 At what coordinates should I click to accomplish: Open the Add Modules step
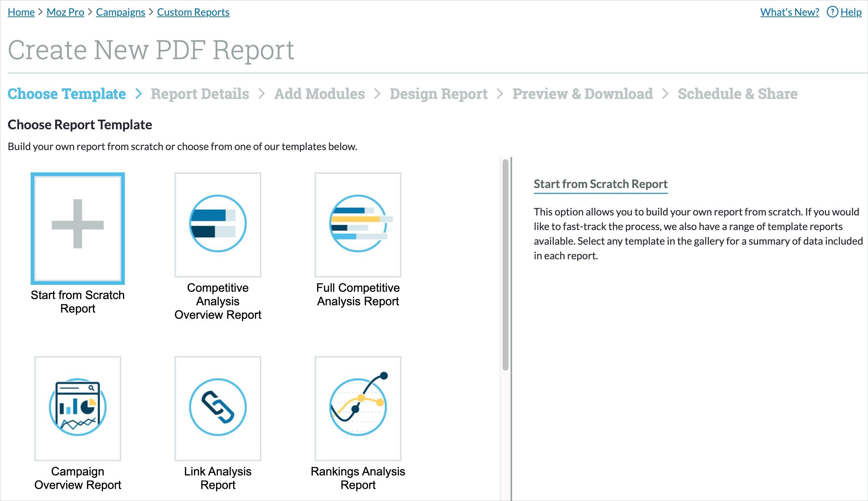(320, 94)
